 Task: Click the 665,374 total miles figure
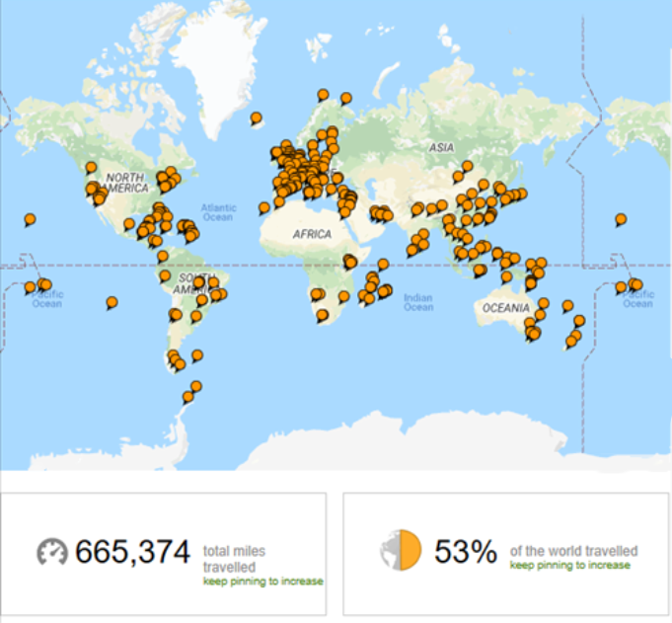pos(132,553)
